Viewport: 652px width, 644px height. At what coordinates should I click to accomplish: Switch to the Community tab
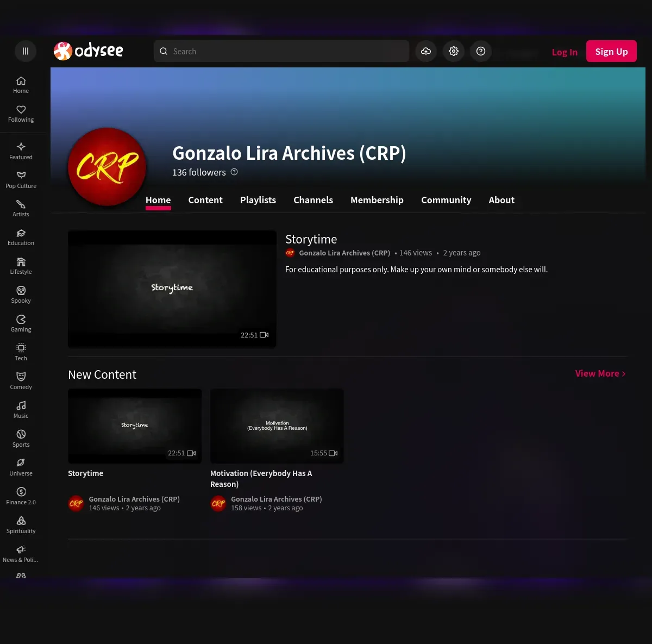(x=446, y=200)
